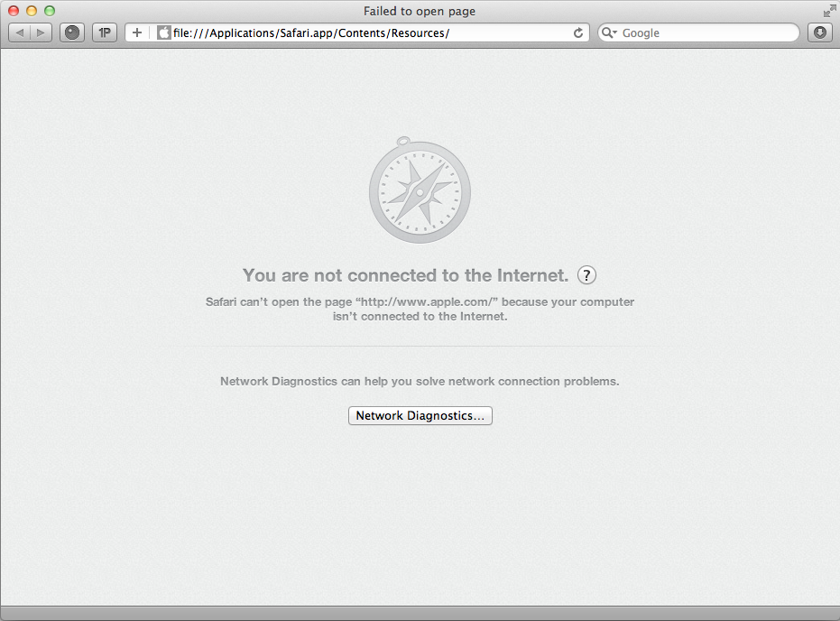Show downloads with the down-arrow button
The width and height of the screenshot is (840, 621).
pyautogui.click(x=819, y=32)
